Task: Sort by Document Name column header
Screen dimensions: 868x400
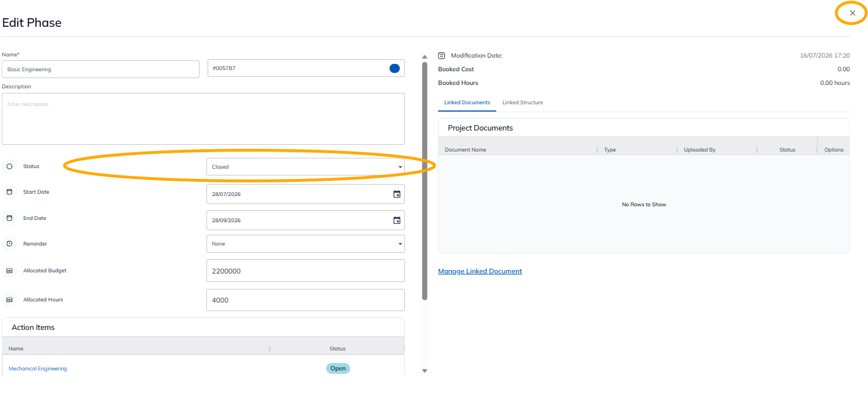Action: (x=465, y=150)
